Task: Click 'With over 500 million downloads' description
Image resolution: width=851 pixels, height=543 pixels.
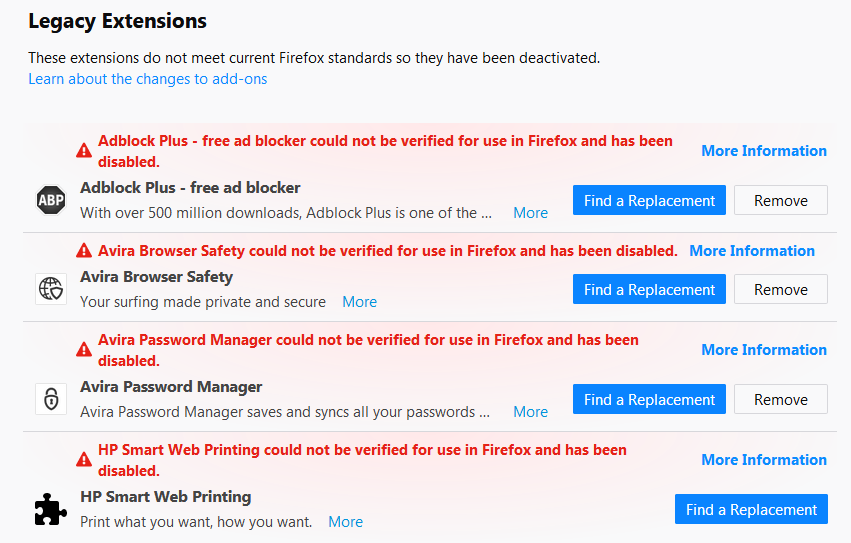Action: [x=286, y=213]
